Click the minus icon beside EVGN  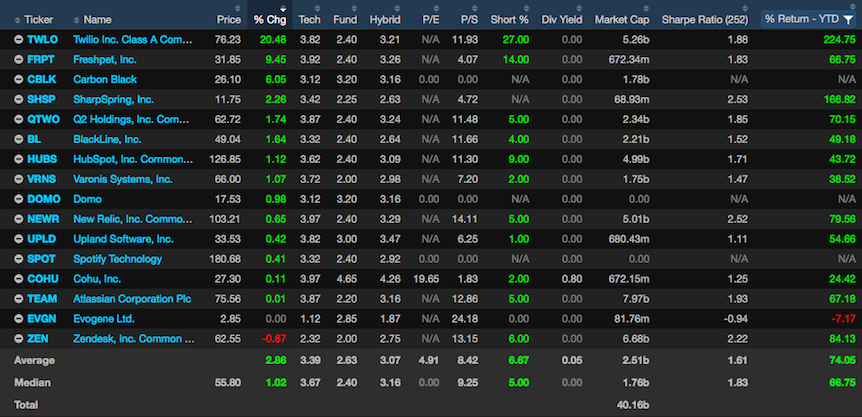pos(19,319)
